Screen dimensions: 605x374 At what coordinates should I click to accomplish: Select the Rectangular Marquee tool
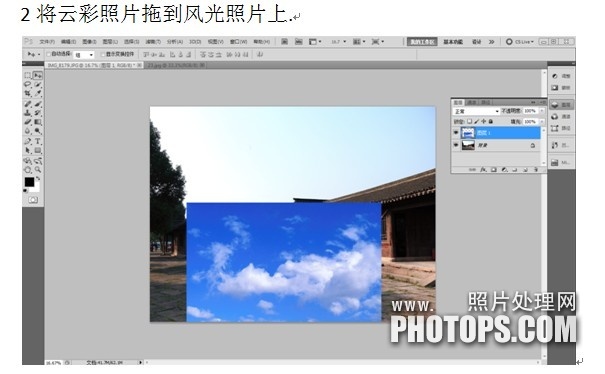click(x=28, y=76)
